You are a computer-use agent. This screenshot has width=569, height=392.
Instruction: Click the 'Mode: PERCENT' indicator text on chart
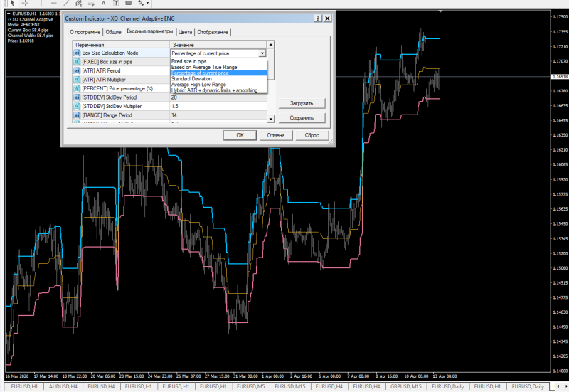click(23, 25)
